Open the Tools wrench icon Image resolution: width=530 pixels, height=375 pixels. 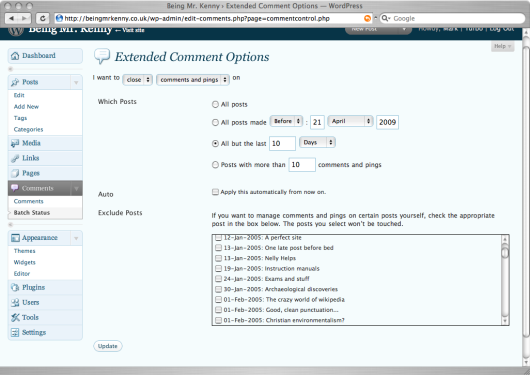point(15,318)
